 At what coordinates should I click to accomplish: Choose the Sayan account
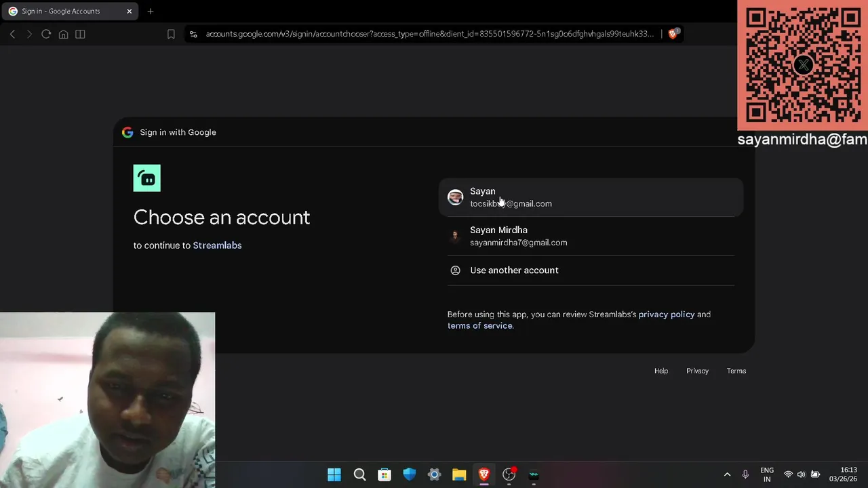coord(591,197)
